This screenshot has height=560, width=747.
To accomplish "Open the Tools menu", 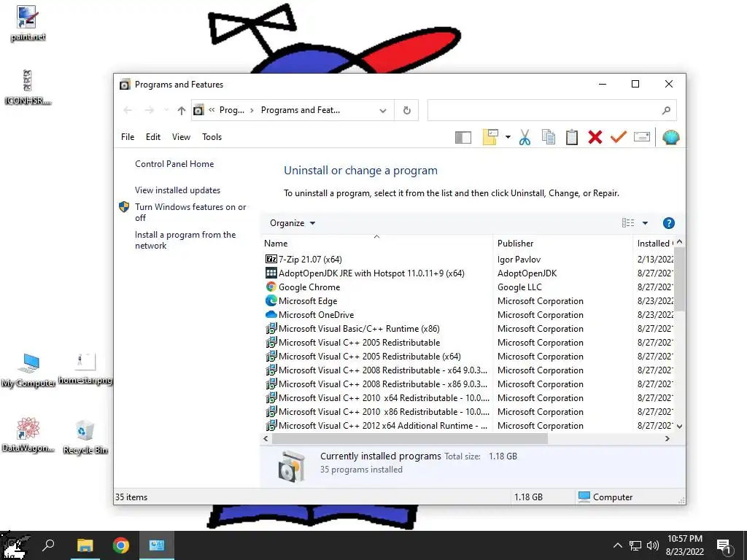I will coord(212,137).
